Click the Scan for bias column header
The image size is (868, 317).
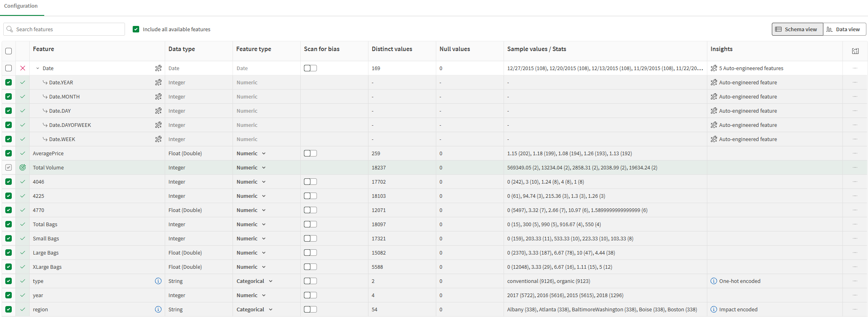tap(322, 49)
